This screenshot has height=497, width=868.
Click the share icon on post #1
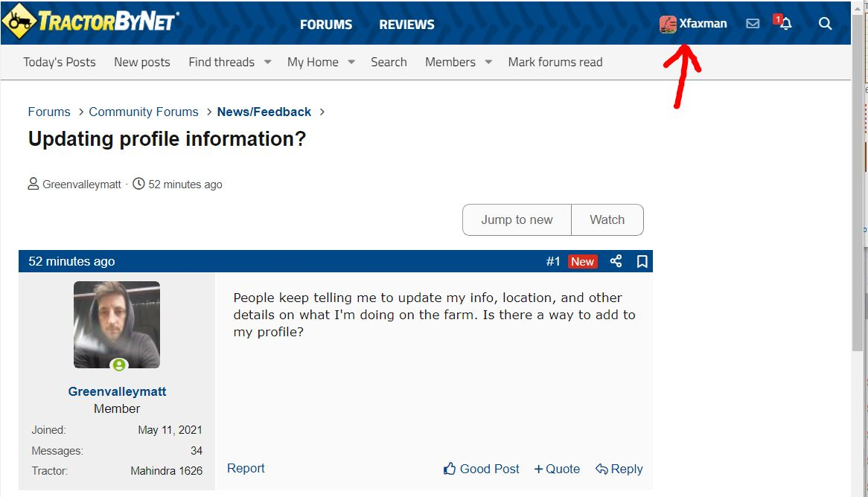click(616, 261)
